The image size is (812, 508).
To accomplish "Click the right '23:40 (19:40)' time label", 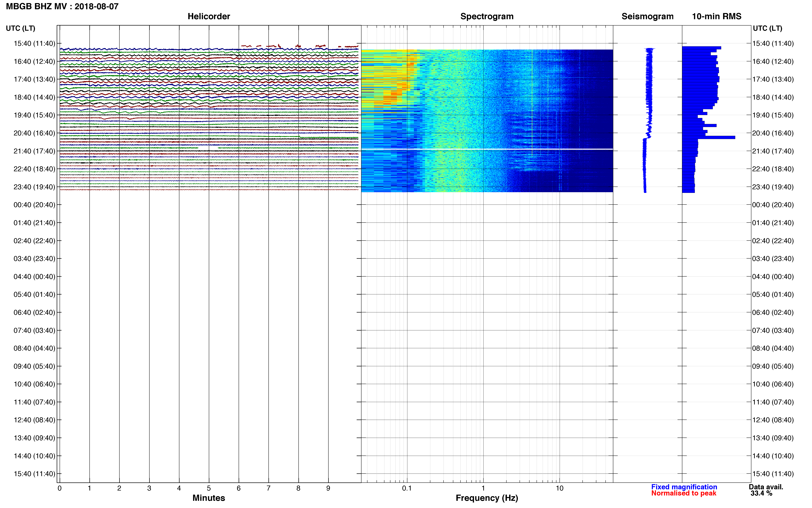I will 773,187.
